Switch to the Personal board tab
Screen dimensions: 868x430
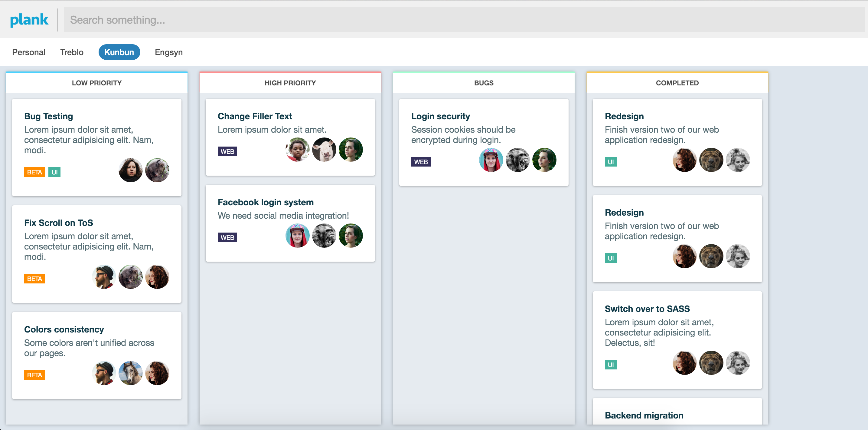point(29,52)
